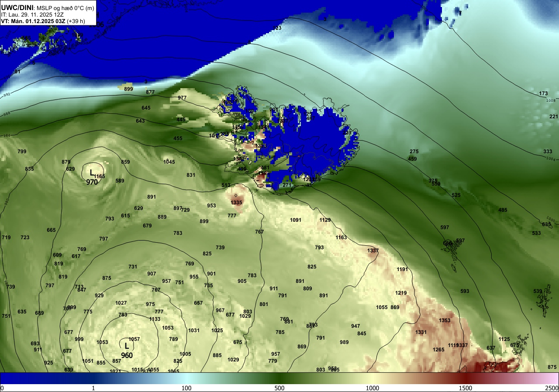Select the 665 height value
Image resolution: width=559 pixels, height=392 pixels.
click(x=51, y=230)
